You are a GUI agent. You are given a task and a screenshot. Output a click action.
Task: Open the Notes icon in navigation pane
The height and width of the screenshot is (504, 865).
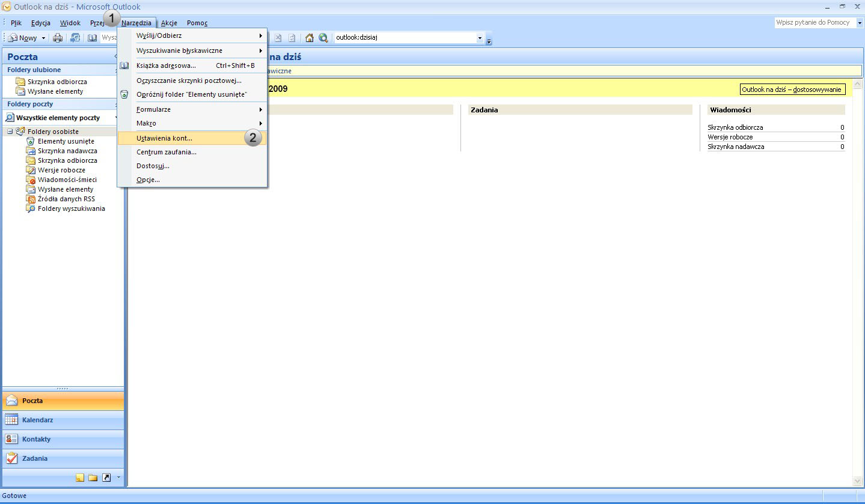click(x=80, y=478)
